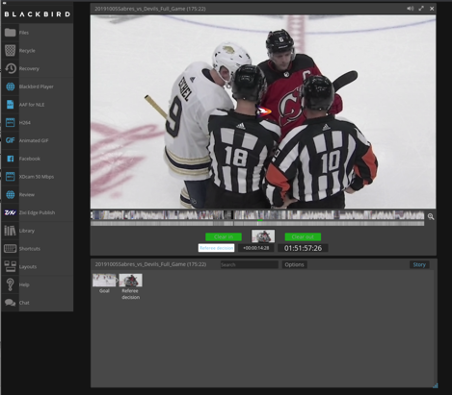Toggle the player volume speaker icon
This screenshot has height=395, width=452.
click(410, 9)
